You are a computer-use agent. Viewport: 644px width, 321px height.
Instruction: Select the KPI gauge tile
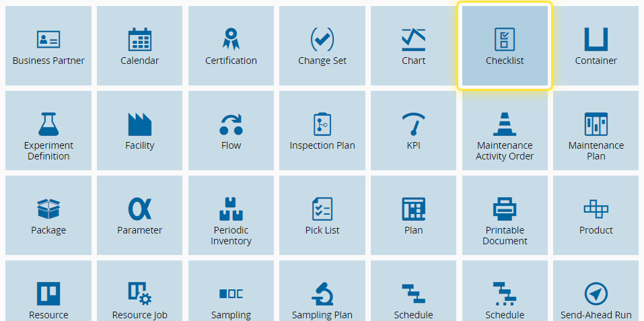(x=413, y=131)
